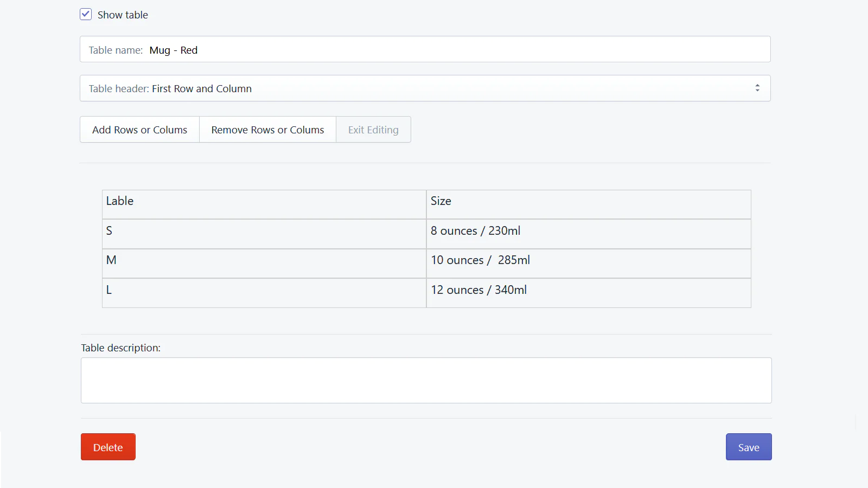The height and width of the screenshot is (488, 868).
Task: Select the Size column header cell
Action: (x=589, y=204)
